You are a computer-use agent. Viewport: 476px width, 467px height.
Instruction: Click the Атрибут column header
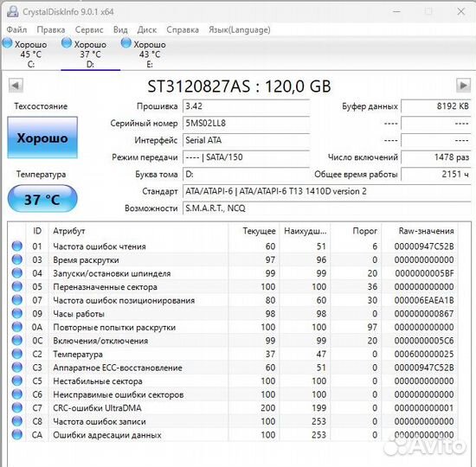point(138,231)
